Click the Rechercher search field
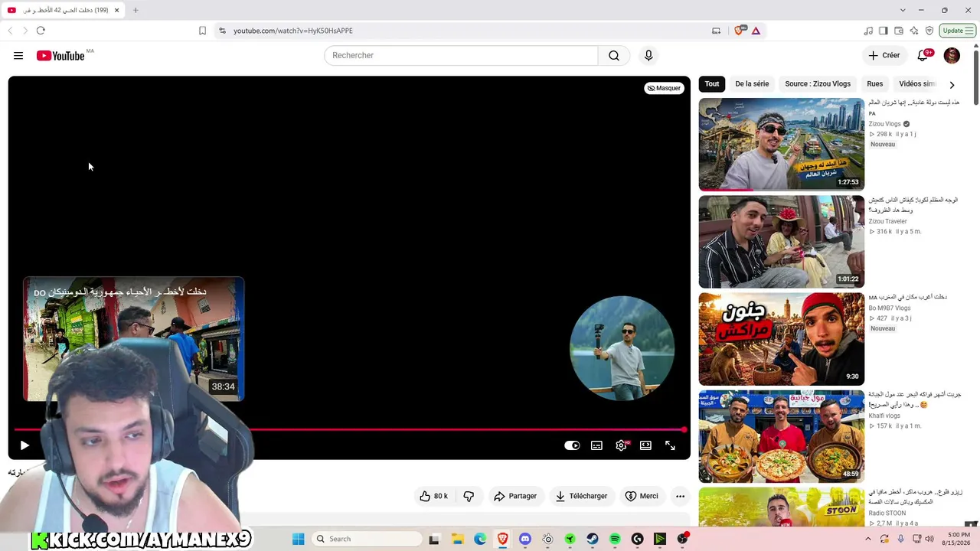Screen dimensions: 980x551 coord(461,56)
